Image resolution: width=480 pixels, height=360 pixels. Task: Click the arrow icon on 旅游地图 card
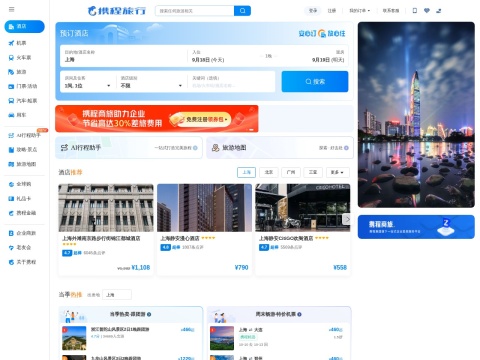click(346, 148)
